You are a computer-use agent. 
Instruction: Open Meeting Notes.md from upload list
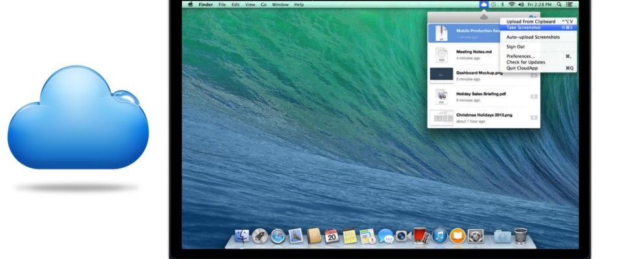click(x=474, y=52)
